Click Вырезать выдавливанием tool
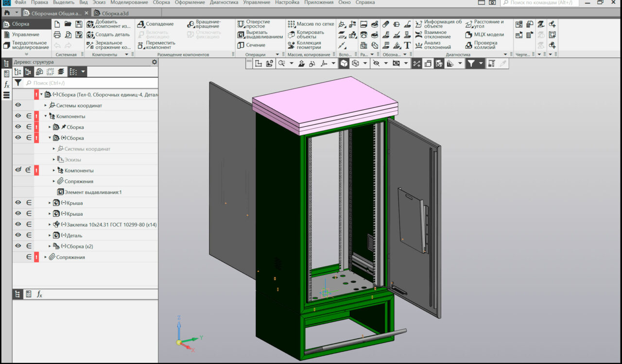The image size is (622, 364). point(260,35)
